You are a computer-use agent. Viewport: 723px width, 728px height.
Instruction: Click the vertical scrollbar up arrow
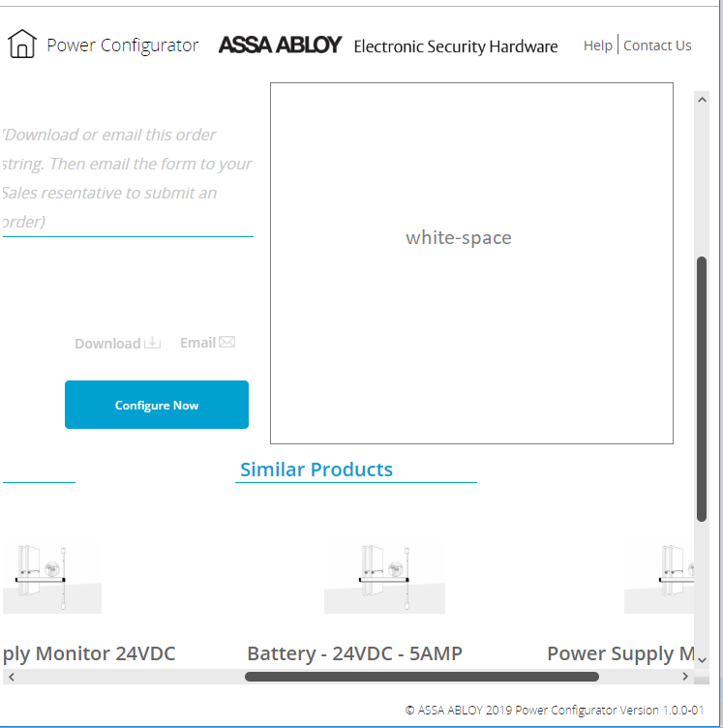point(703,100)
